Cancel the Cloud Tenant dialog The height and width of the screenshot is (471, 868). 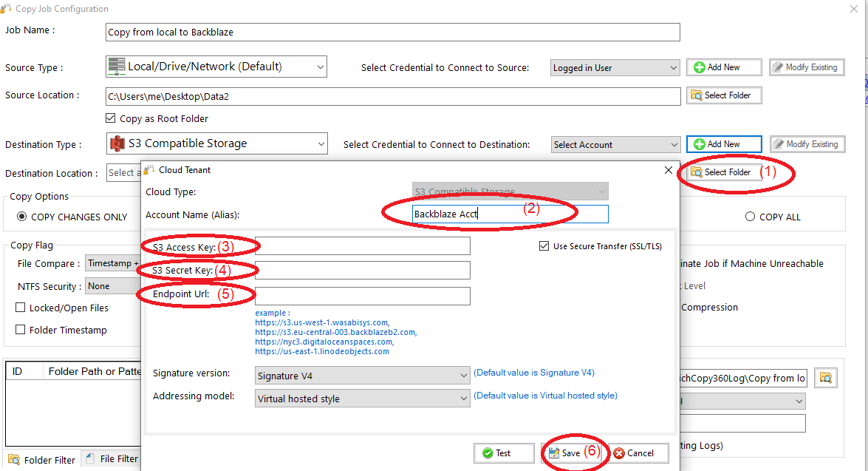(638, 453)
